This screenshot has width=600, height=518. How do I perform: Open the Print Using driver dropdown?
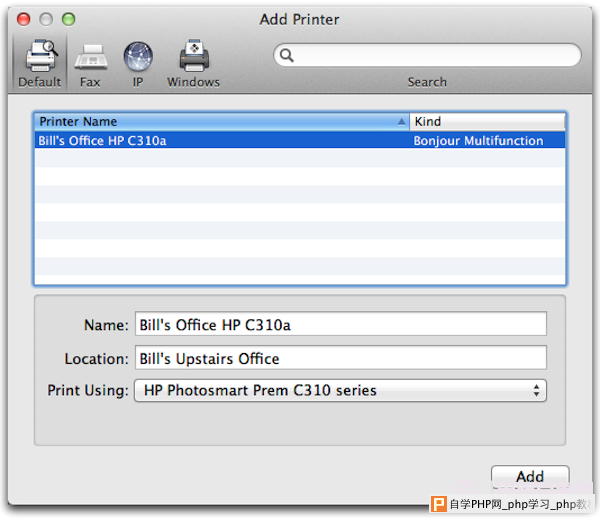[340, 391]
